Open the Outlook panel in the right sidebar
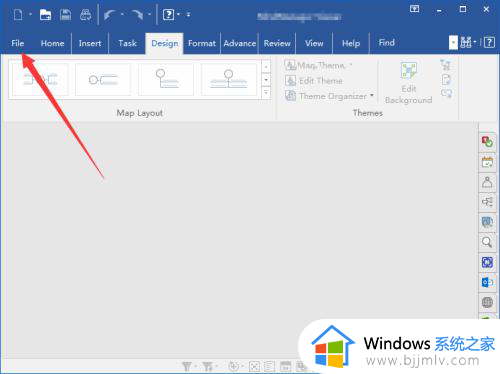This screenshot has height=374, width=500. coord(487,282)
